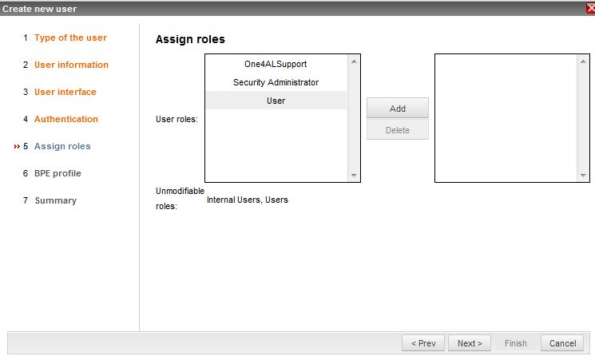Navigate to the Authentication step
The width and height of the screenshot is (595, 364).
(x=66, y=119)
